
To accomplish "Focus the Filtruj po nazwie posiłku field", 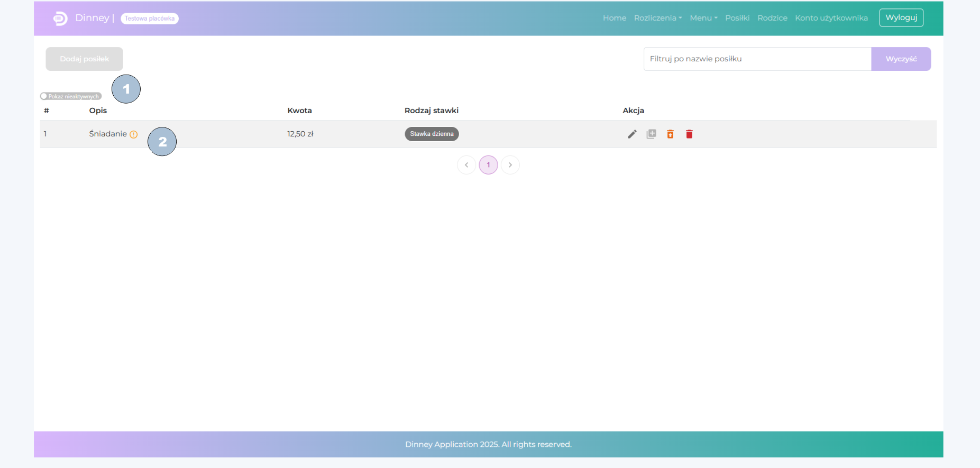I will [757, 59].
